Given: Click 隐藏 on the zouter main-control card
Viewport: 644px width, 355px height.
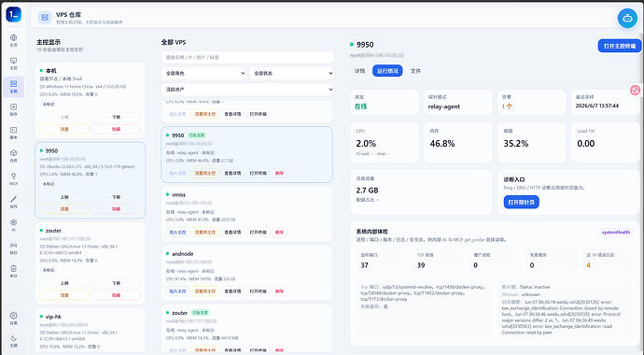Looking at the screenshot, I should 117,295.
